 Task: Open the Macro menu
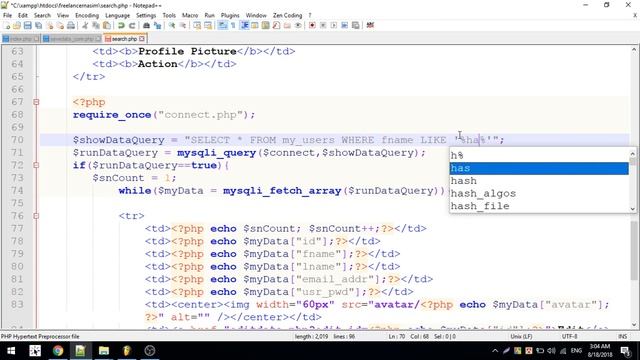(190, 16)
